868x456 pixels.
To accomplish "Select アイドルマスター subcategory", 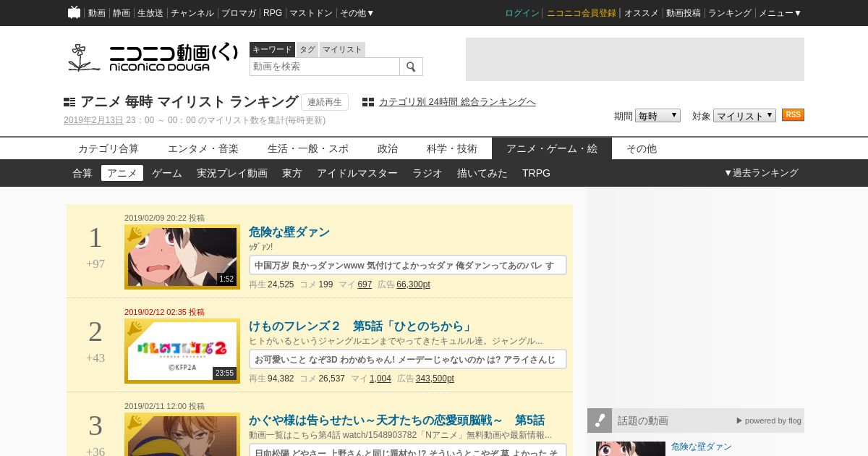I will coord(357,173).
